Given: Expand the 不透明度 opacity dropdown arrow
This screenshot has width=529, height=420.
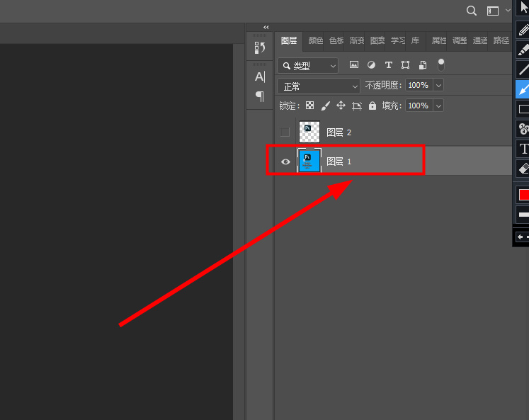Looking at the screenshot, I should pyautogui.click(x=438, y=86).
